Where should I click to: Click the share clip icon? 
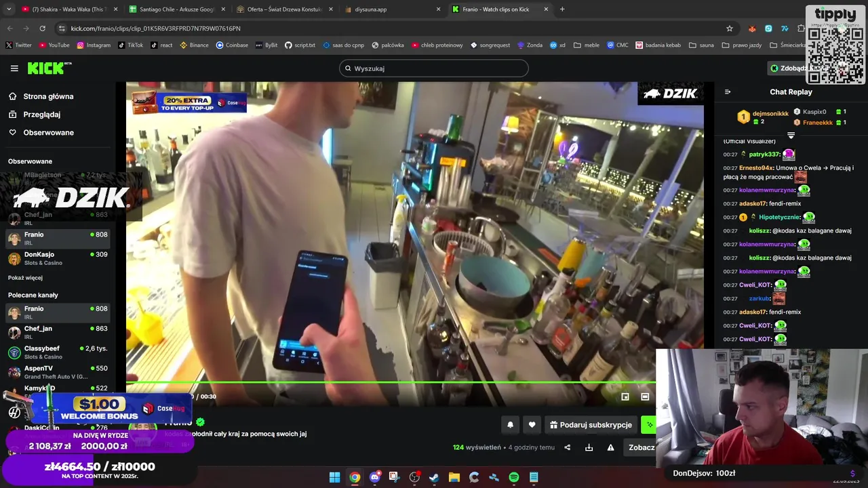[568, 447]
